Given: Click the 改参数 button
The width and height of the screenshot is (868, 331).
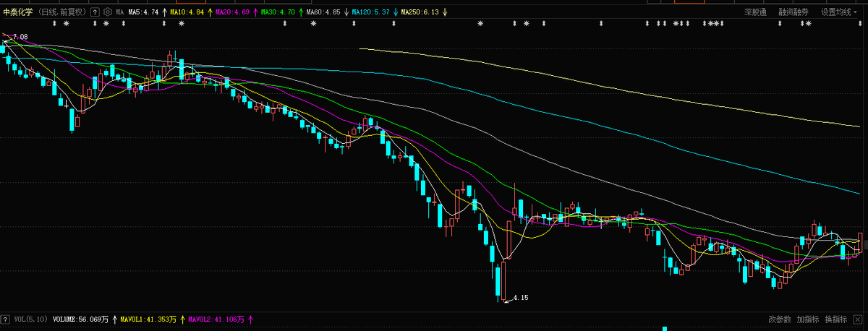Looking at the screenshot, I should (779, 319).
